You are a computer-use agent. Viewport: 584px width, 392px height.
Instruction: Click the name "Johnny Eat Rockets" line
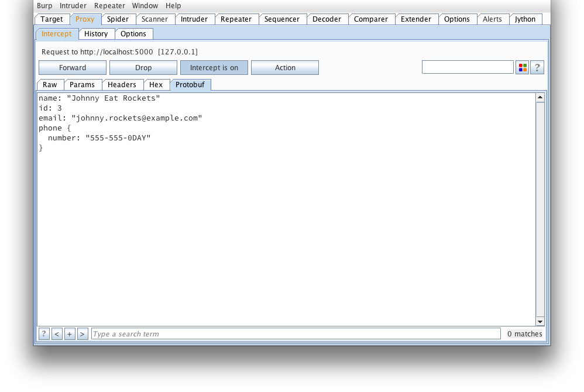(99, 98)
